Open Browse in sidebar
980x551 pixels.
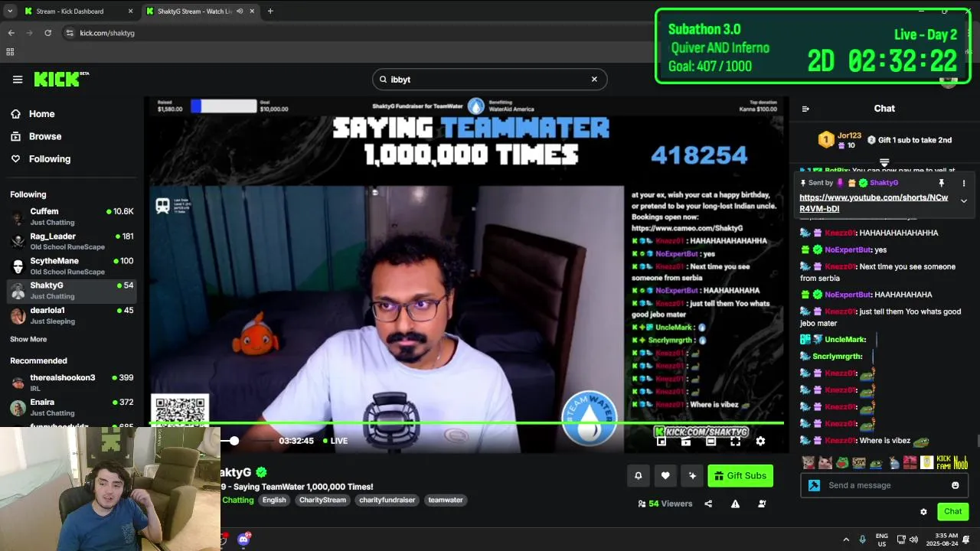(x=45, y=136)
